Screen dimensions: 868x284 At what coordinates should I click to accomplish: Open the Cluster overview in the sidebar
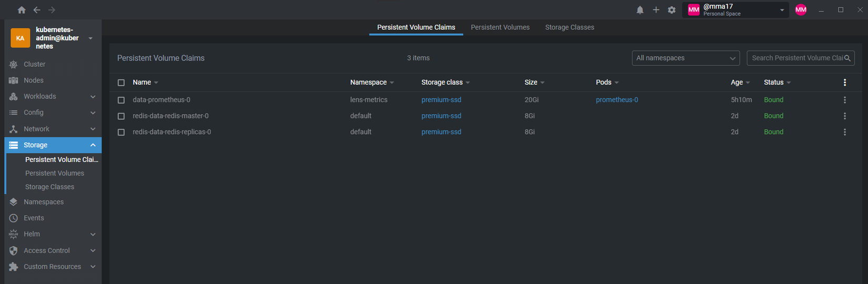click(35, 64)
